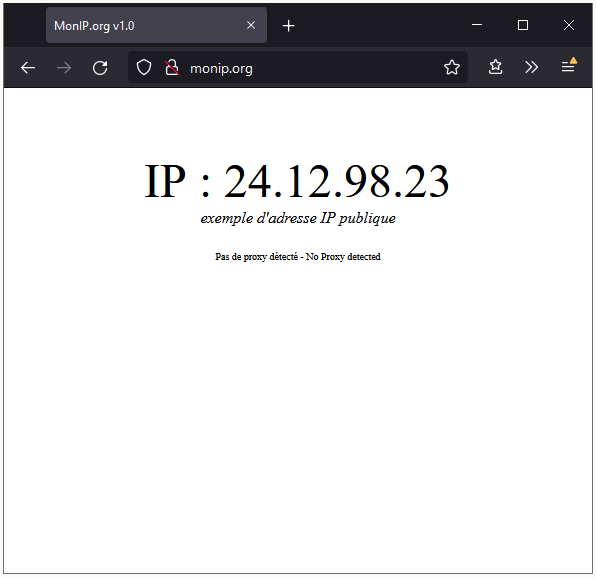Open the starred tray toolbar icon
Viewport: 596px width, 578px height.
(495, 67)
